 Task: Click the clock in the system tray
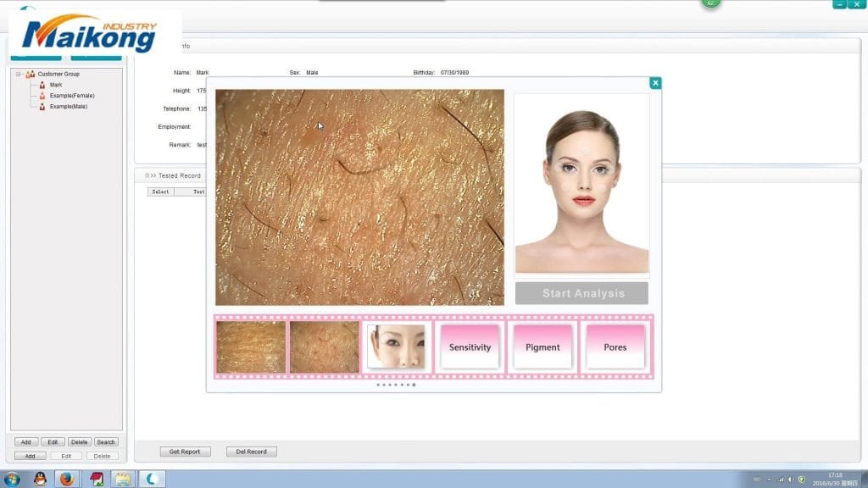coord(835,480)
